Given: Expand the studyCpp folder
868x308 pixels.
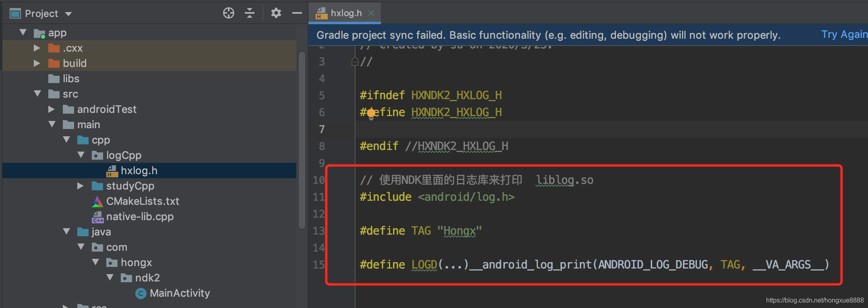Looking at the screenshot, I should [x=81, y=186].
